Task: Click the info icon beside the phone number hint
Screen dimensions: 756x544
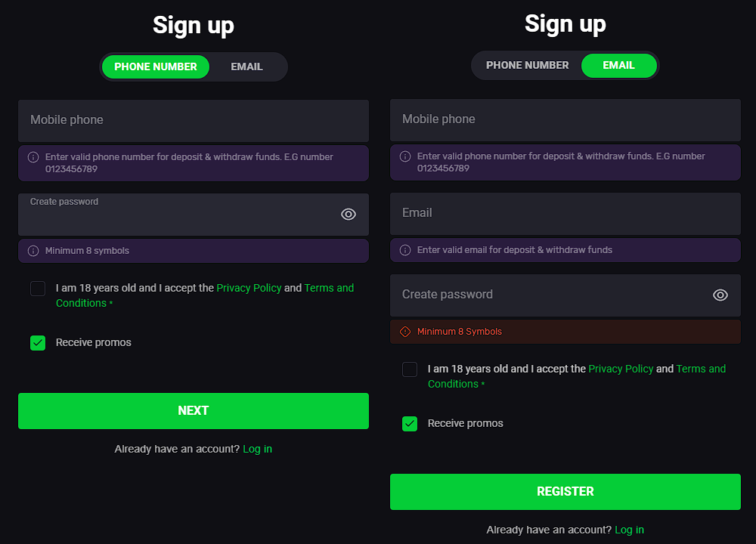Action: tap(33, 156)
